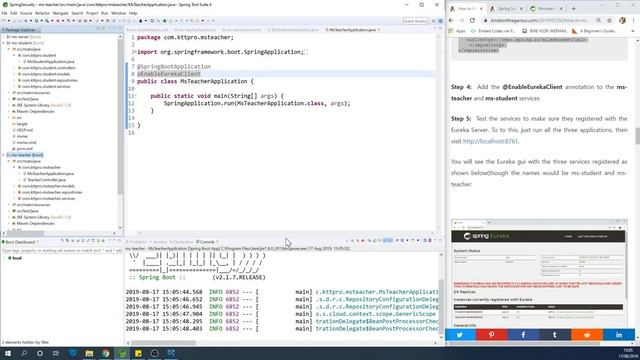Bookmark this page with the star icon

tap(609, 20)
